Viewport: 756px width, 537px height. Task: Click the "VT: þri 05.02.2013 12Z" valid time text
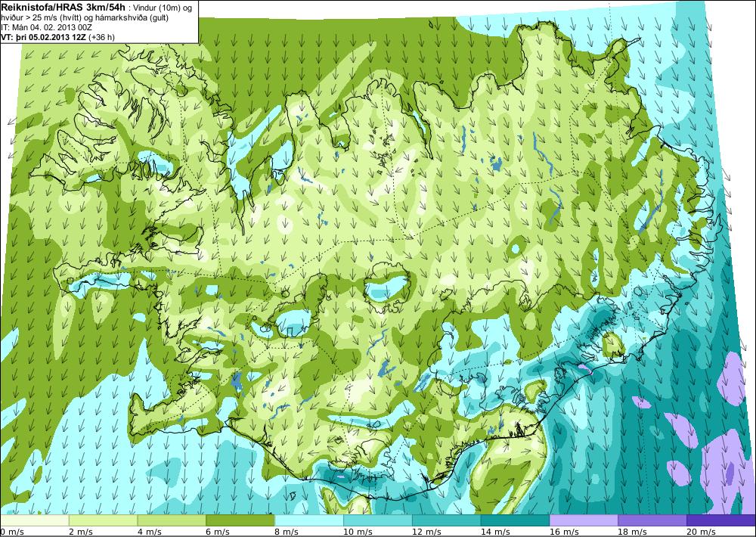42,37
